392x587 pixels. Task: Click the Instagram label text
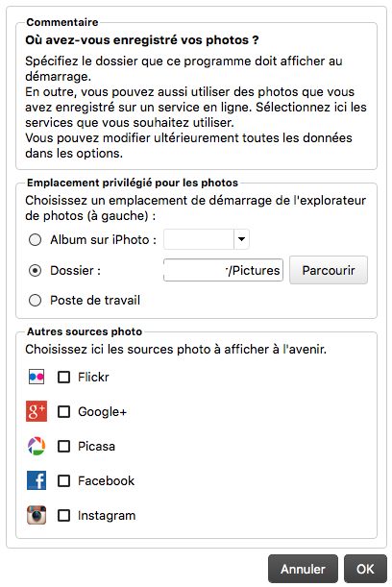click(x=107, y=516)
